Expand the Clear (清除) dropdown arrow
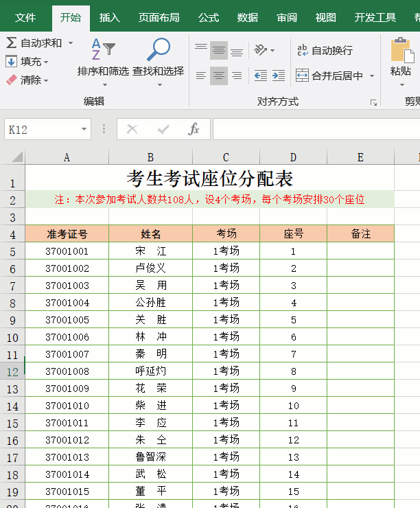This screenshot has width=420, height=508. click(x=46, y=80)
